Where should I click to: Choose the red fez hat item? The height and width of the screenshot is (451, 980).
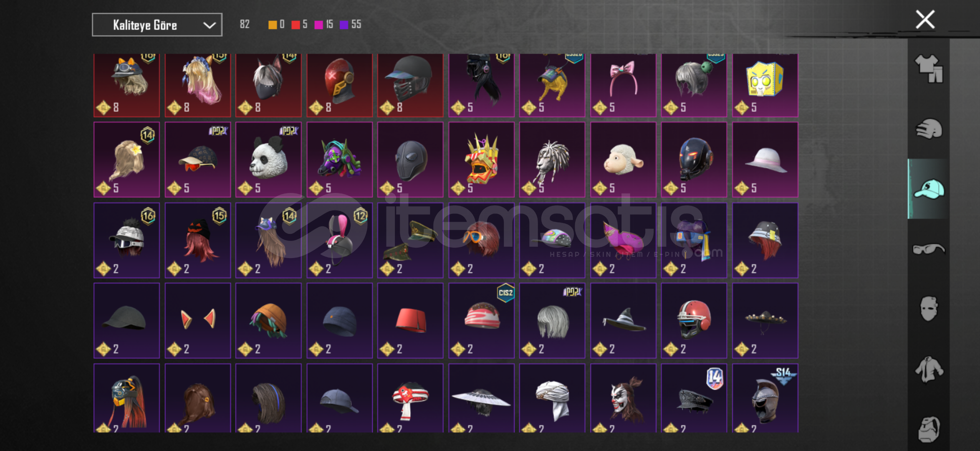pos(410,321)
